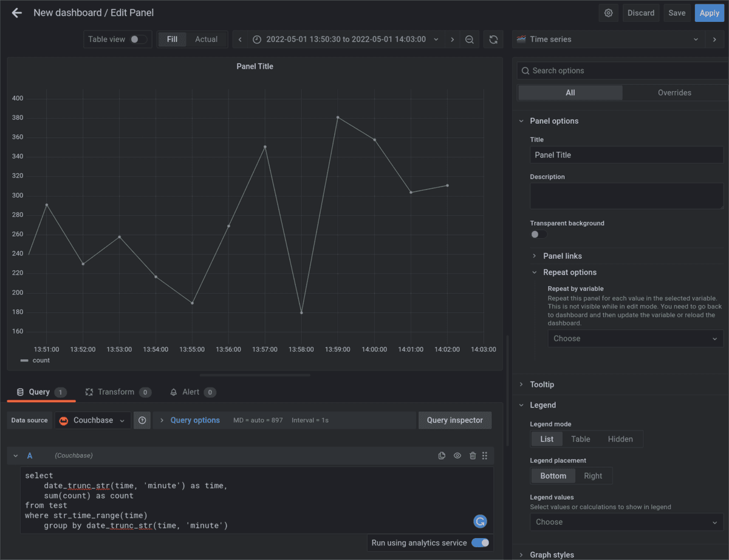Set Legend placement to Right

[x=594, y=476]
